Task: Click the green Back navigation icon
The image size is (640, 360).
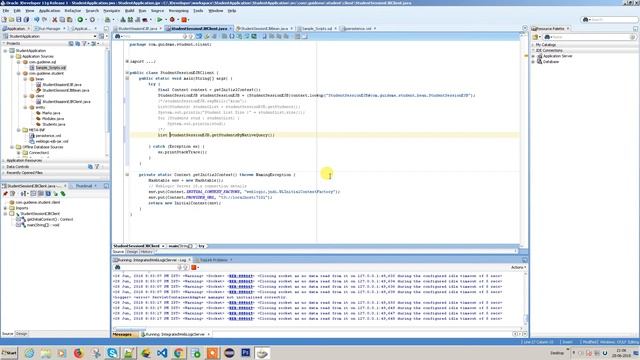Action: 80,20
